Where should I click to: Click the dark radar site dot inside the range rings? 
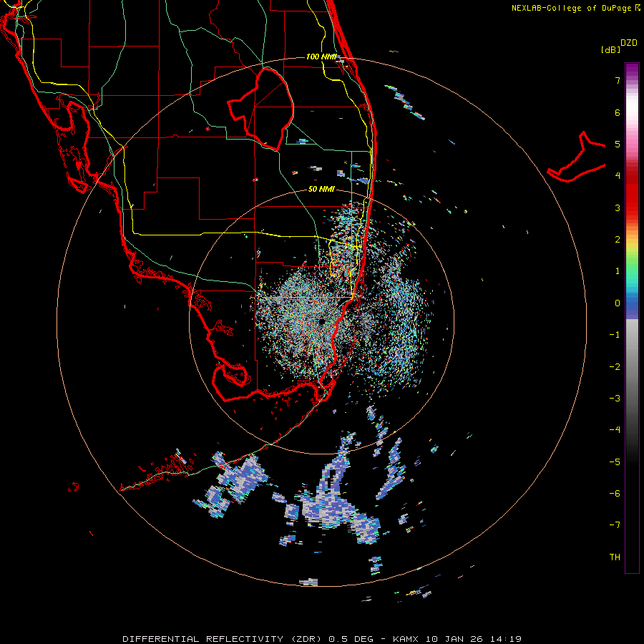click(x=321, y=321)
